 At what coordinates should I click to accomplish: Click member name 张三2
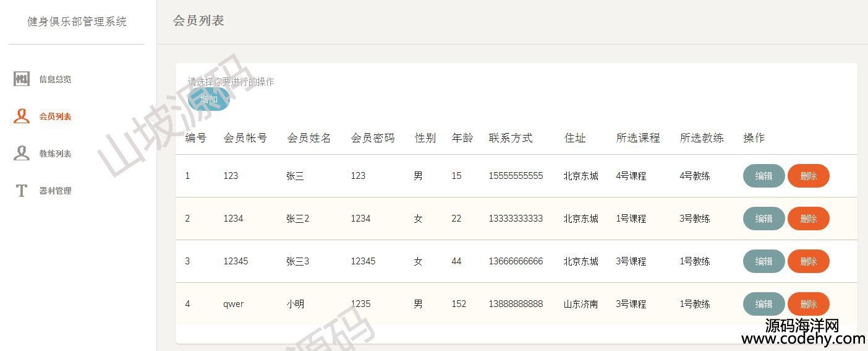pyautogui.click(x=297, y=219)
